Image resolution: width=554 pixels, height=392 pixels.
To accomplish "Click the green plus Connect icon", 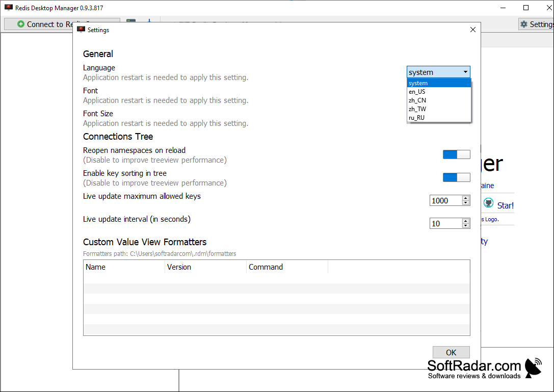I will pyautogui.click(x=21, y=24).
